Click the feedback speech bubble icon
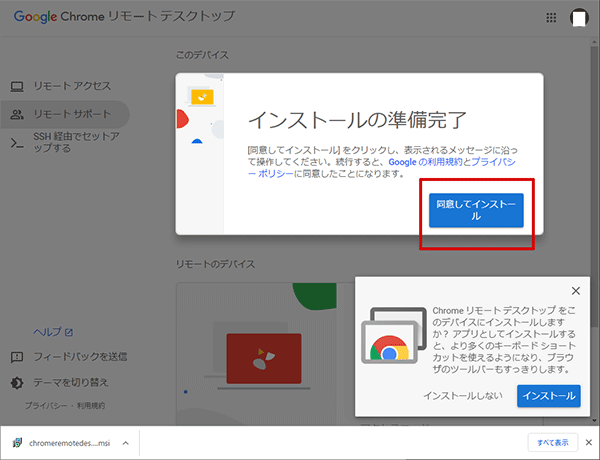The height and width of the screenshot is (460, 600). (17, 357)
